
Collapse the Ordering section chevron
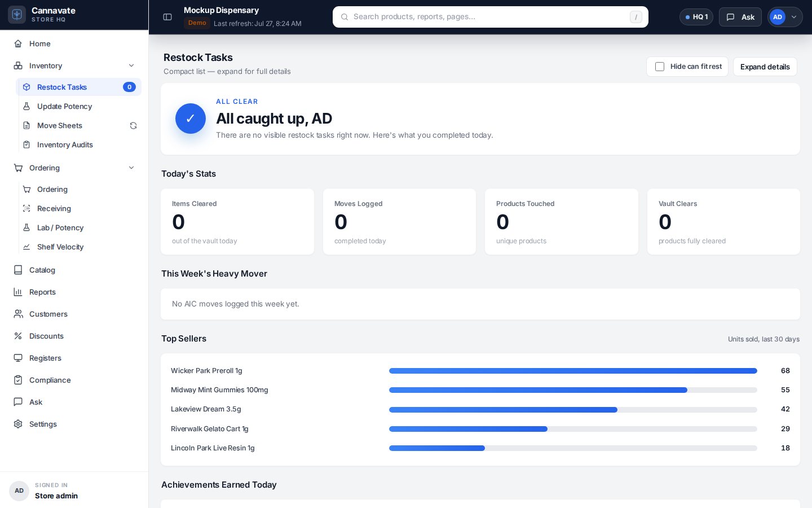point(131,168)
